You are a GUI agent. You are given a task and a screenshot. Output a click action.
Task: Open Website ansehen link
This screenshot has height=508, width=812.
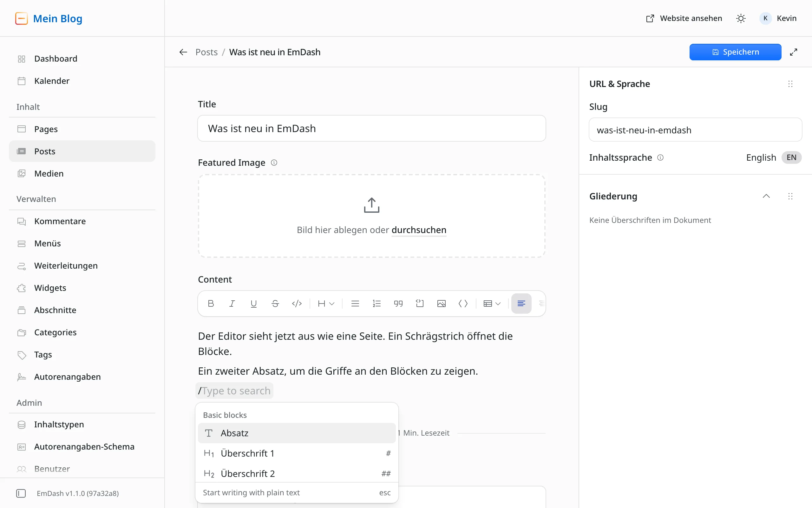click(x=684, y=18)
